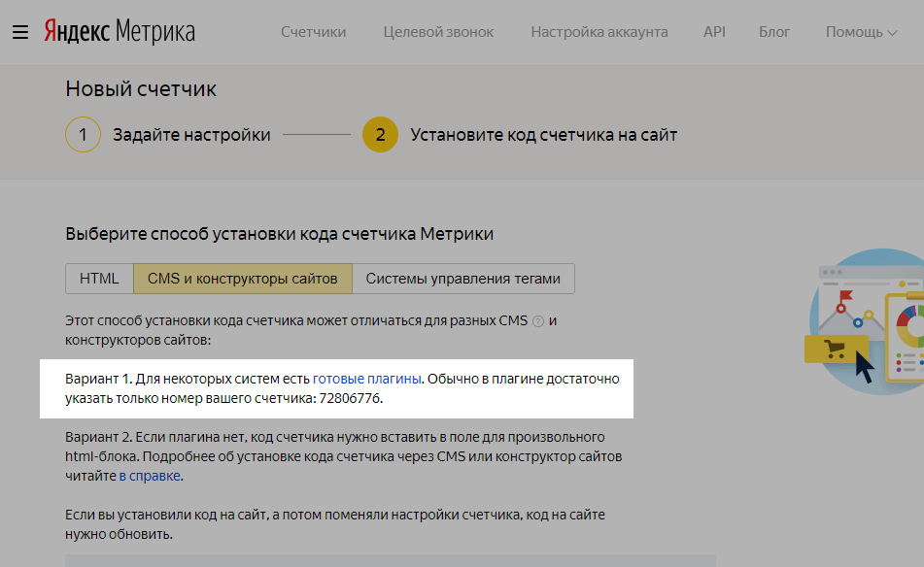The width and height of the screenshot is (924, 567).
Task: Select the CMS и конструкторы сайтов tab
Action: pyautogui.click(x=242, y=279)
